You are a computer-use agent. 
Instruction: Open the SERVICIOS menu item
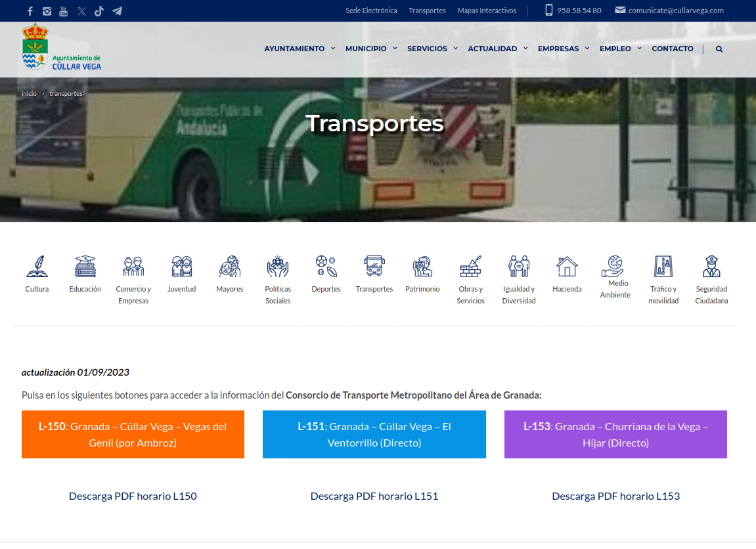(x=427, y=49)
